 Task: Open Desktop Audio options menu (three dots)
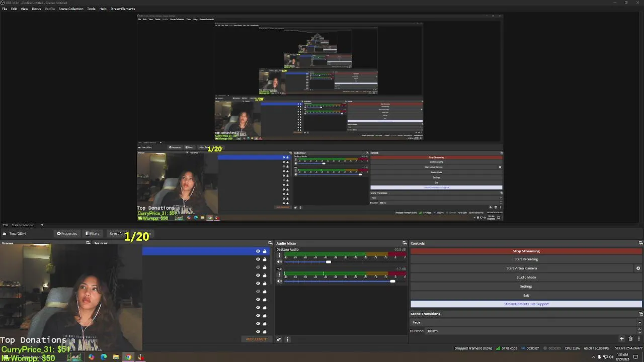(280, 255)
